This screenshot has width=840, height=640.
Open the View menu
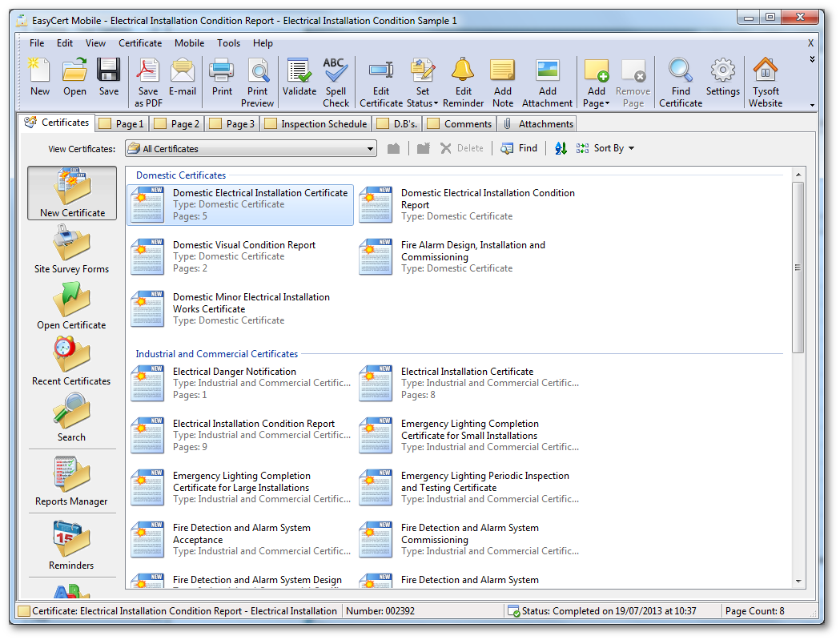[x=95, y=43]
